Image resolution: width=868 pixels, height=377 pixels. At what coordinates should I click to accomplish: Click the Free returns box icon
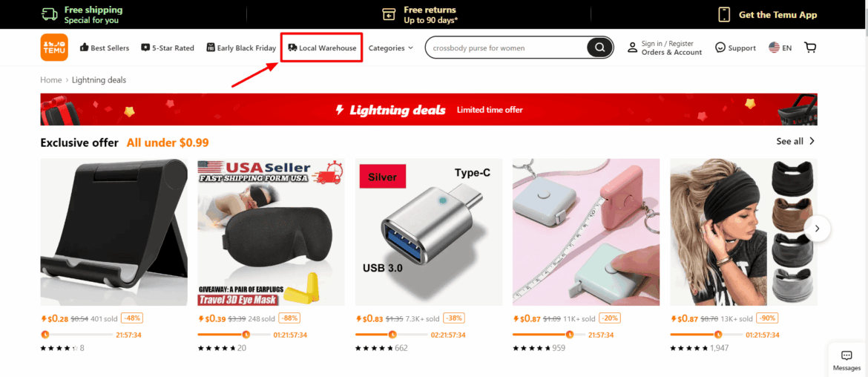click(389, 14)
